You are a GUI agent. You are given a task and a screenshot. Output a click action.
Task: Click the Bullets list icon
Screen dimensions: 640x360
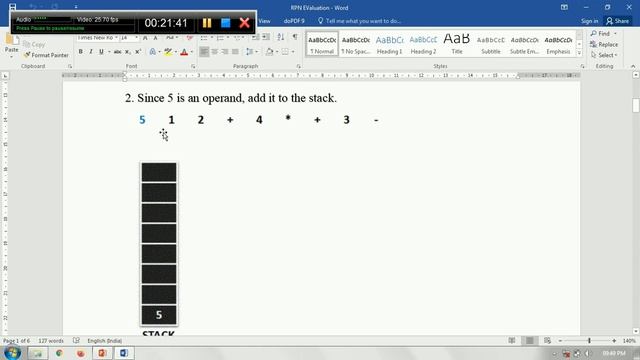[204, 38]
